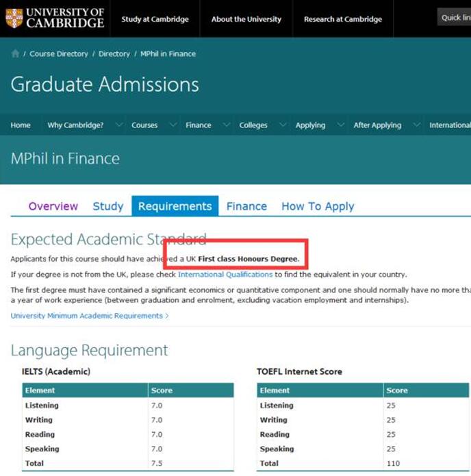Click the University of Cambridge crest logo

(14, 18)
